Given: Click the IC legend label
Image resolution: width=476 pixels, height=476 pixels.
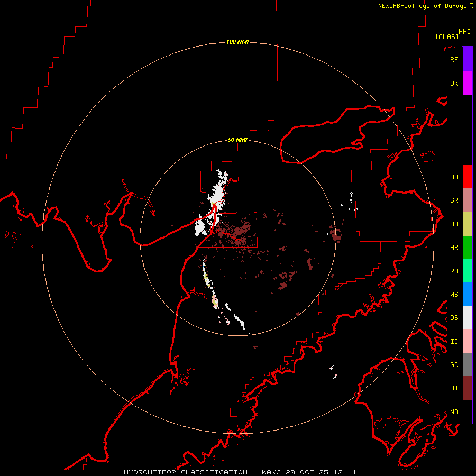Looking at the screenshot, I should coord(454,342).
